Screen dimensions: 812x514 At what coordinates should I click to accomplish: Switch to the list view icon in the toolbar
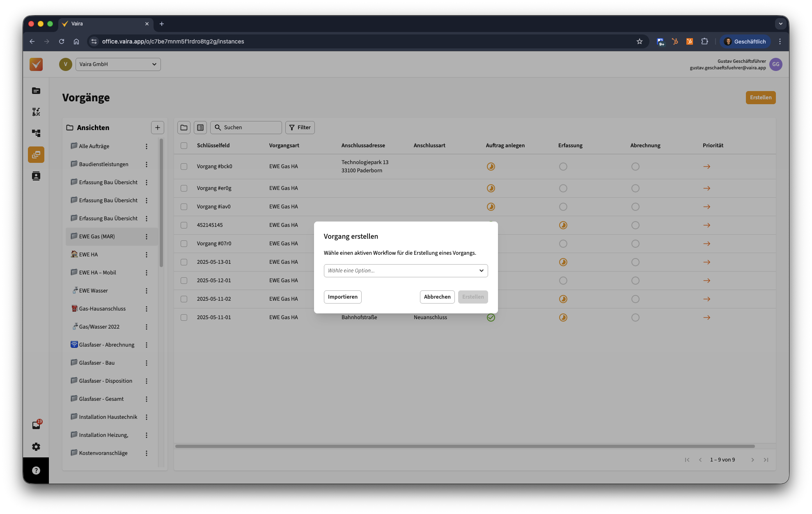tap(200, 128)
